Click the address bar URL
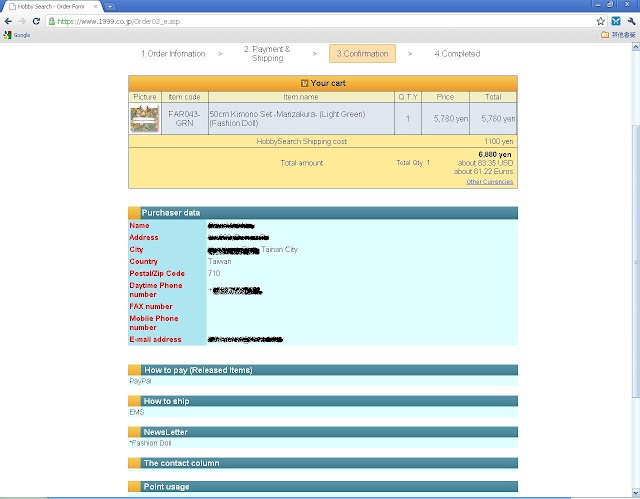This screenshot has width=640, height=499. (x=118, y=21)
